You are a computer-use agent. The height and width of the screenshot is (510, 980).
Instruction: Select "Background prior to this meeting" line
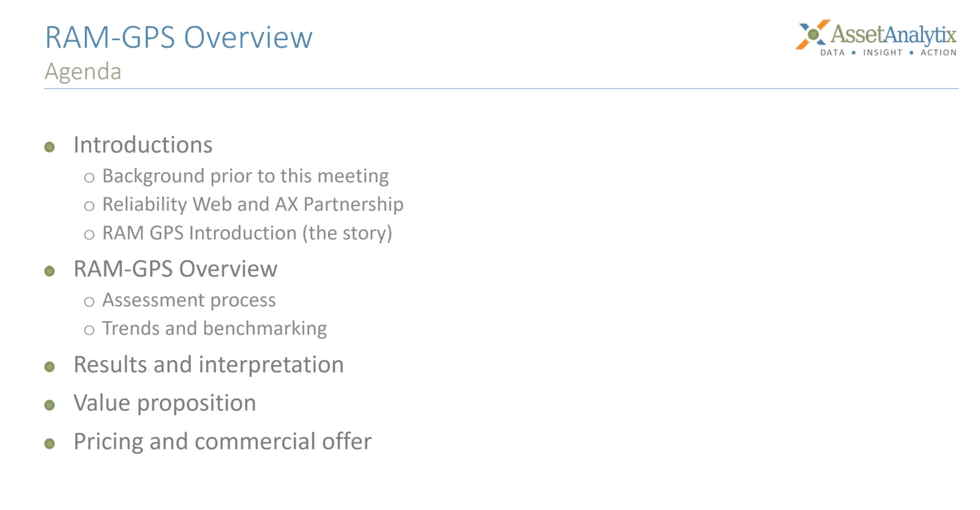pos(245,176)
